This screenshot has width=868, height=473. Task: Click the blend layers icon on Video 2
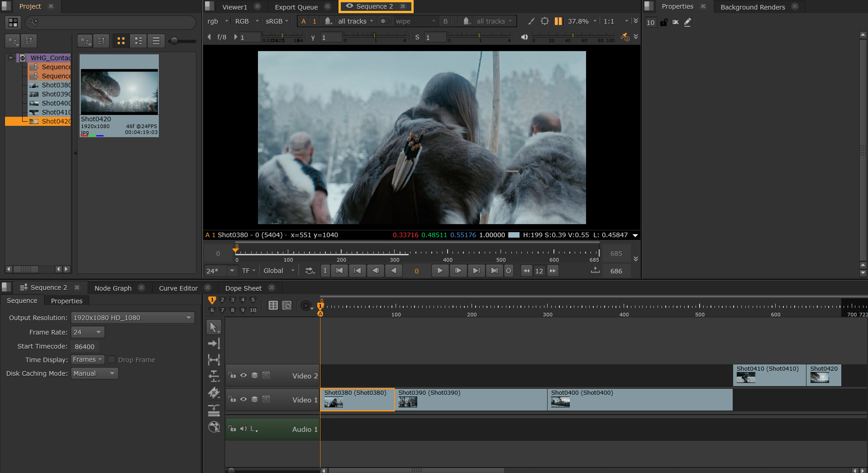(255, 375)
